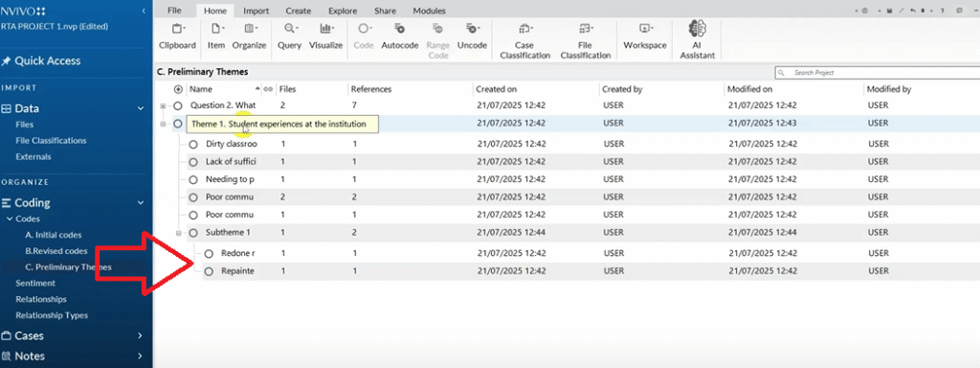Open A. Initial codes in sidebar

pos(54,235)
